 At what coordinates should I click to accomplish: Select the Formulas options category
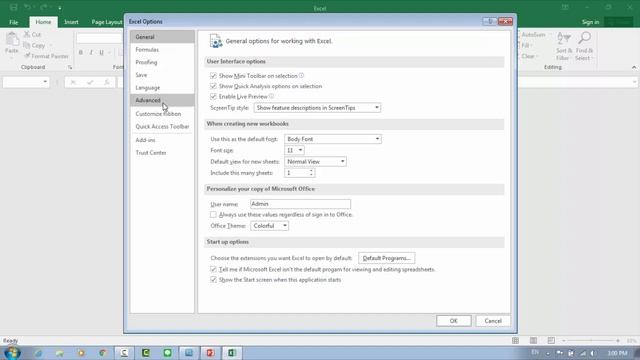click(x=162, y=49)
